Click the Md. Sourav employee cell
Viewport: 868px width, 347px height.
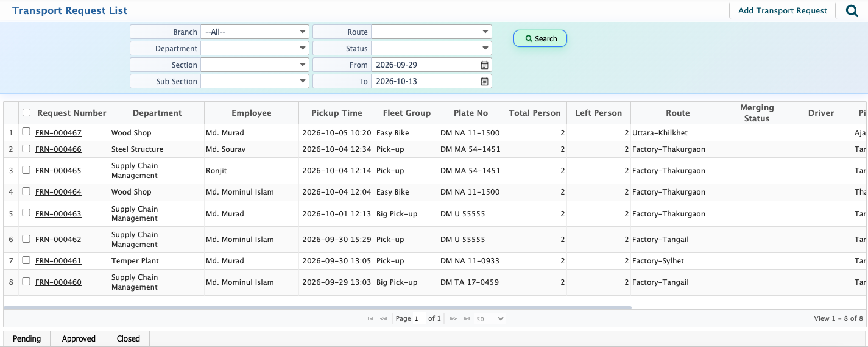[x=252, y=149]
